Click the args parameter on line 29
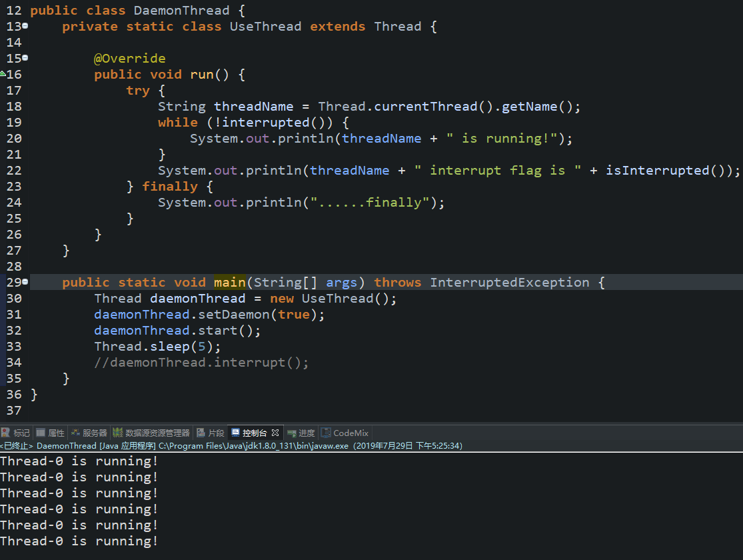Viewport: 743px width, 560px height. point(341,283)
